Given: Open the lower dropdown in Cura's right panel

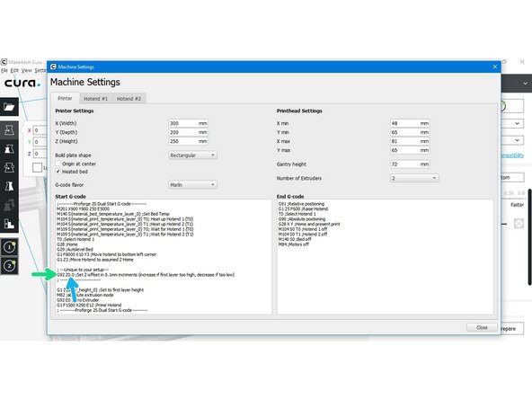Looking at the screenshot, I should click(512, 140).
